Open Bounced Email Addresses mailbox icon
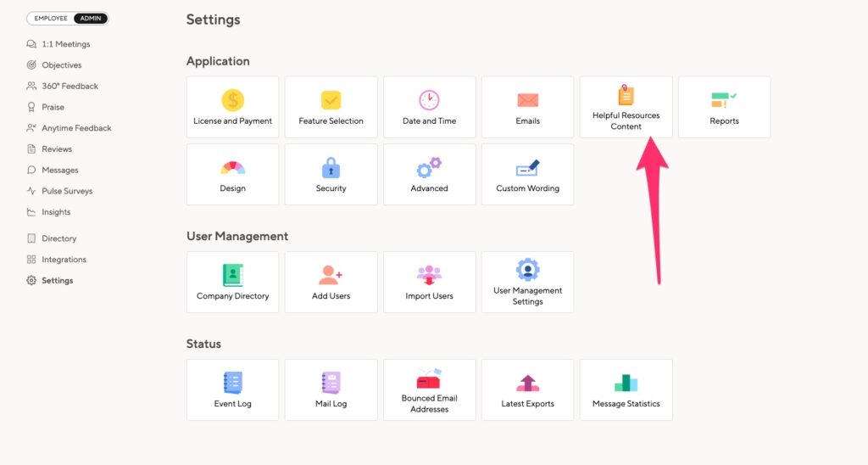Screen dimensions: 868x465 click(x=429, y=378)
